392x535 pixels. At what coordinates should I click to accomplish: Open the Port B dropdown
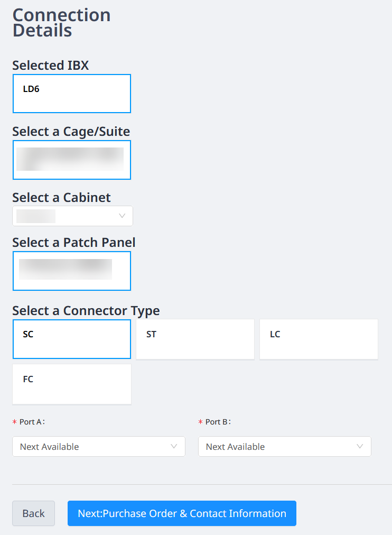(285, 446)
